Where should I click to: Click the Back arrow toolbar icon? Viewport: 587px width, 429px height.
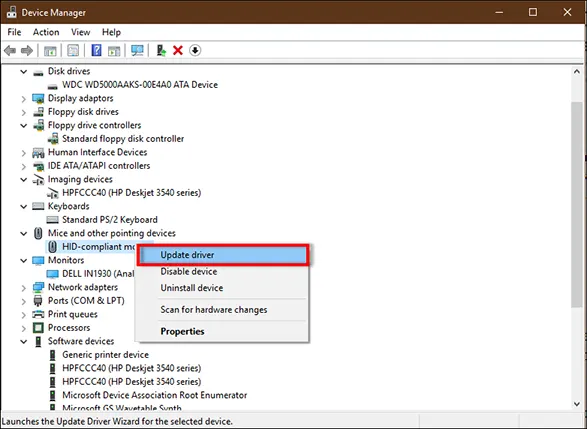tap(10, 50)
